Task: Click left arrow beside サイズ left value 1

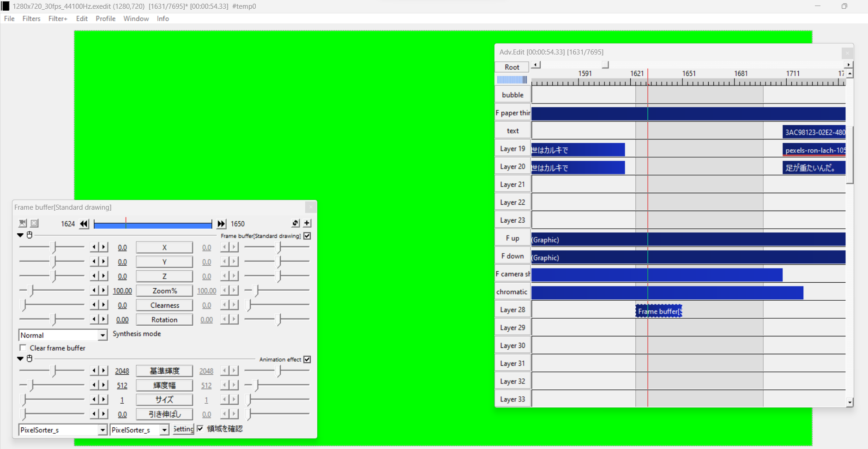Action: (x=94, y=399)
